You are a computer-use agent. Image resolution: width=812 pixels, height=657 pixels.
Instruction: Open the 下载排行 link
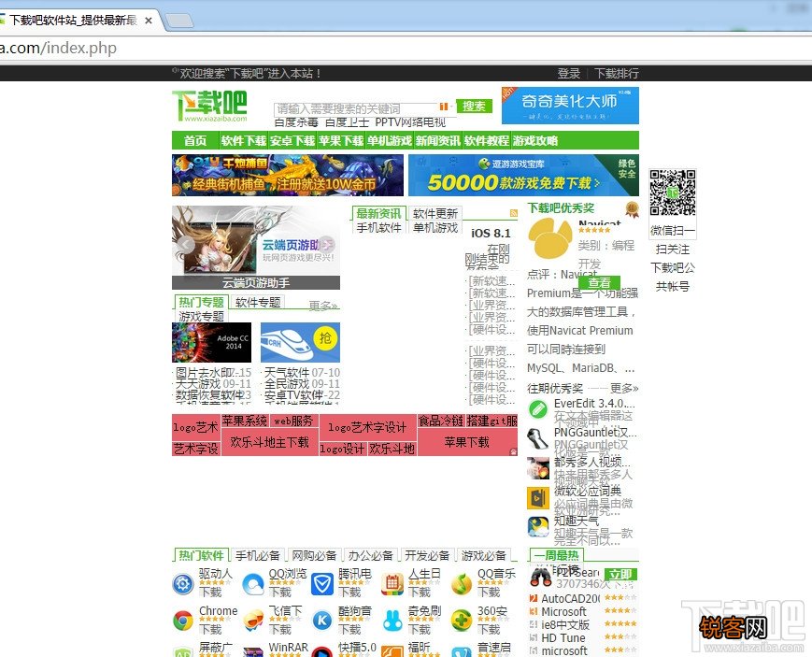click(x=617, y=74)
